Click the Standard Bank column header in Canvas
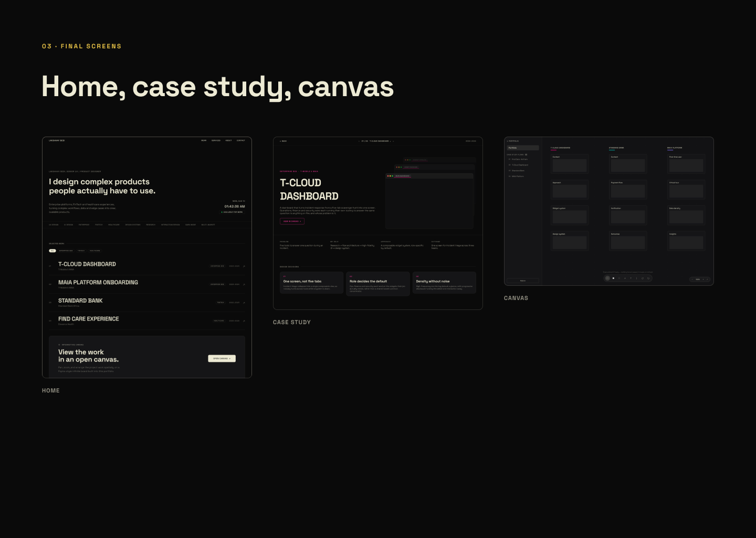Viewport: 756px width, 538px height. point(616,148)
